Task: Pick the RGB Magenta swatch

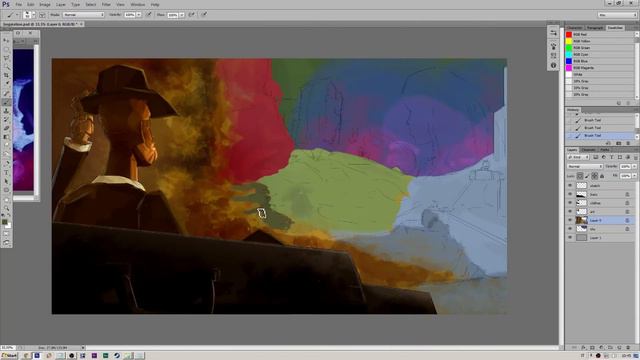Action: [x=569, y=68]
